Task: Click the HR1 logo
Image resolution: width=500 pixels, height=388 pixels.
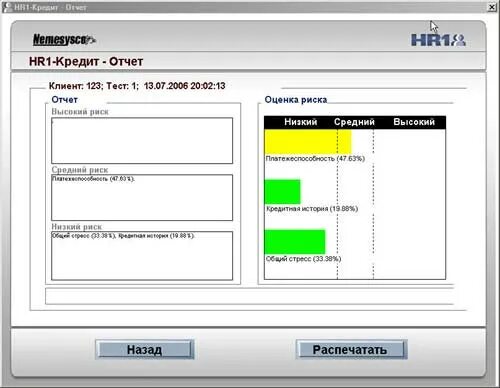Action: [x=438, y=40]
